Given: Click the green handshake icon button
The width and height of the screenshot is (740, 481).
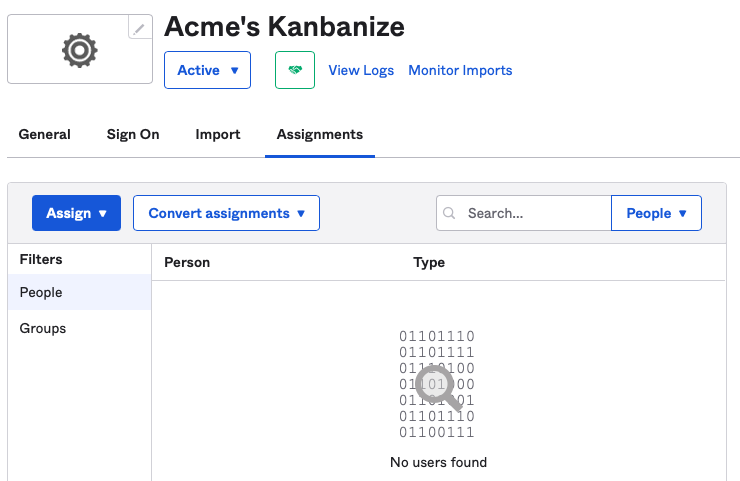Looking at the screenshot, I should click(295, 70).
